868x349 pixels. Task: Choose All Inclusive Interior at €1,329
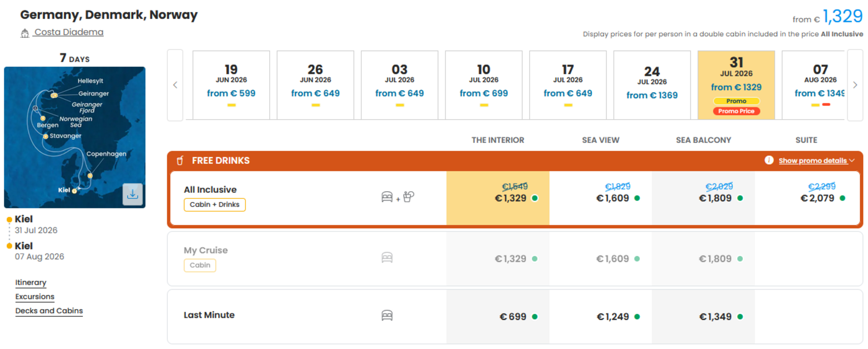pos(498,198)
